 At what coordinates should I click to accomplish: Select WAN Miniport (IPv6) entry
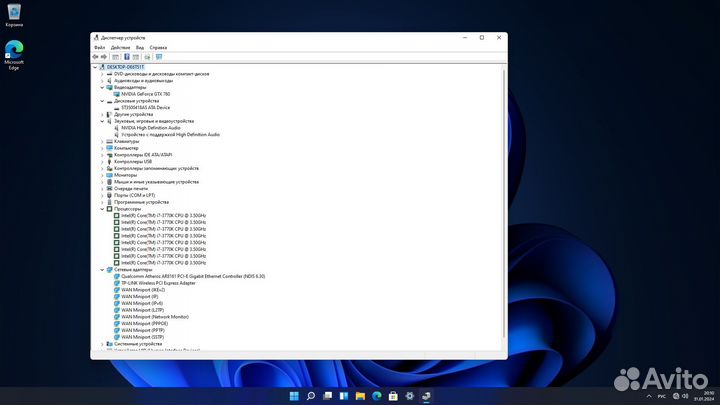click(142, 304)
